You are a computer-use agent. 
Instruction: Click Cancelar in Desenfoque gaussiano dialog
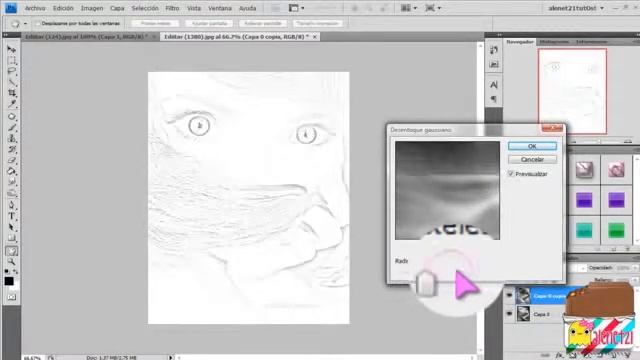(532, 160)
